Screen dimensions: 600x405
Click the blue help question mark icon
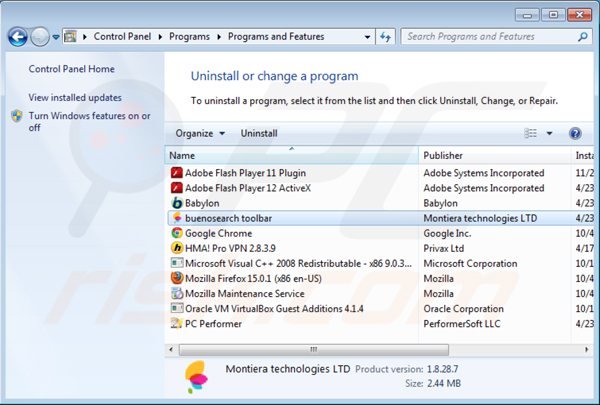click(575, 133)
